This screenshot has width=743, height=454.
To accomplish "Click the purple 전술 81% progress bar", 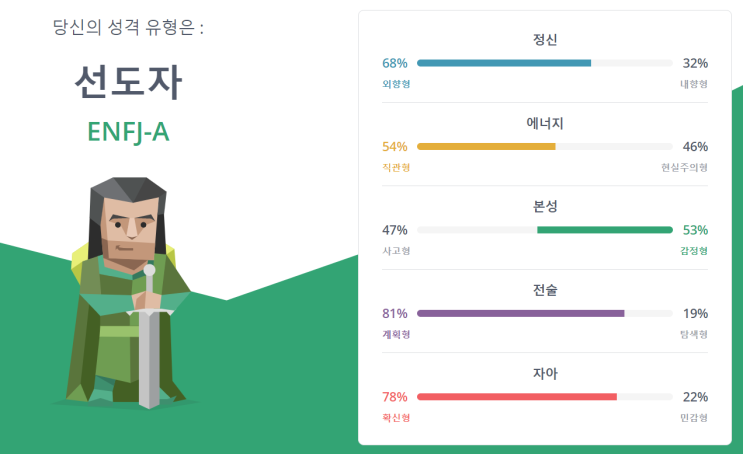I will [545, 313].
